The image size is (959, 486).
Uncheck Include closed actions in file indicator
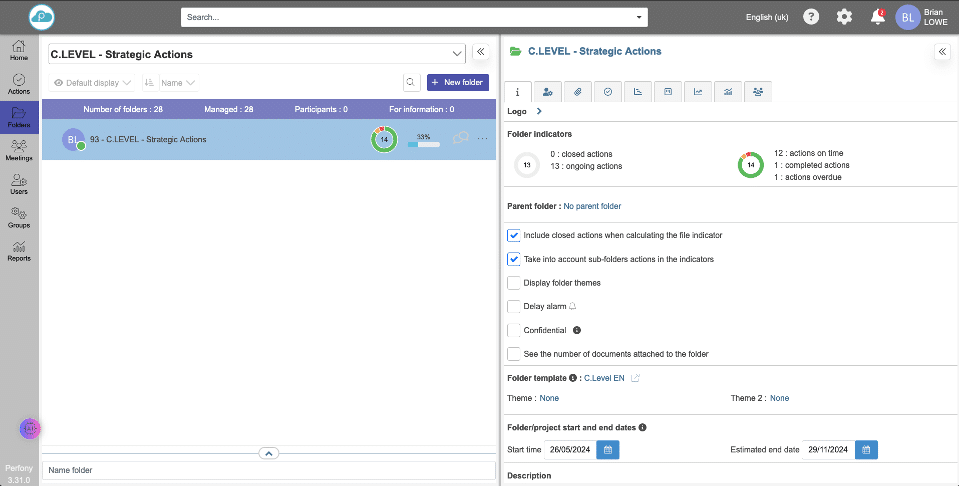pos(514,236)
